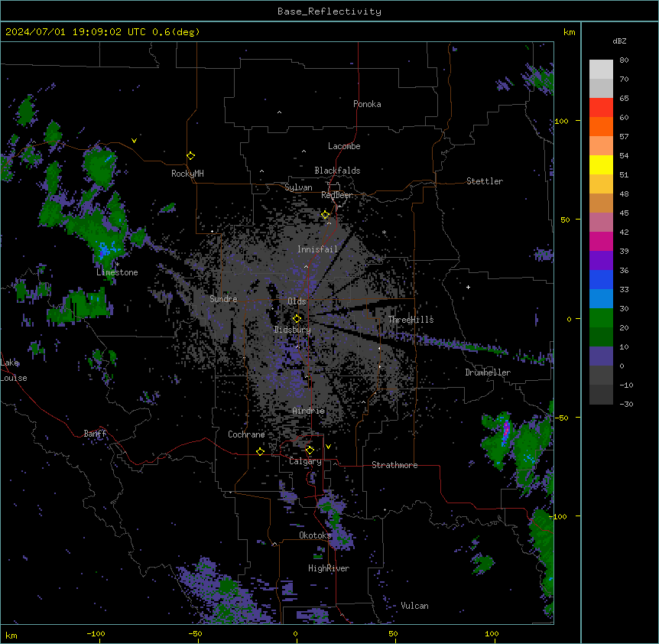This screenshot has width=659, height=644.
Task: Click the yellow V marker east of Calgary
Action: 328,447
